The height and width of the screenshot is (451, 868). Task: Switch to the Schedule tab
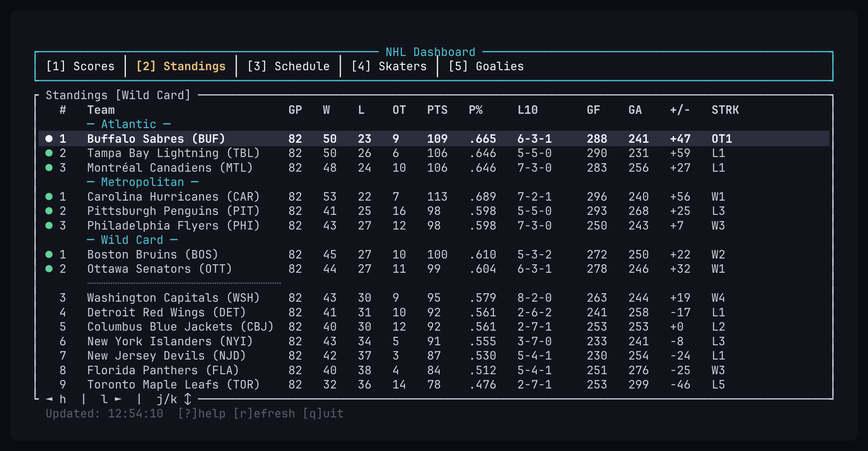click(x=288, y=66)
